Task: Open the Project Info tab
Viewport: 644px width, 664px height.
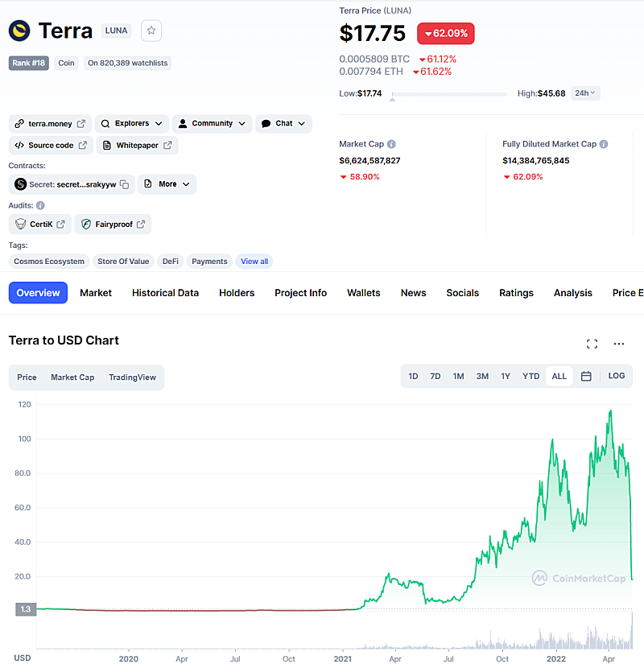Action: 301,293
